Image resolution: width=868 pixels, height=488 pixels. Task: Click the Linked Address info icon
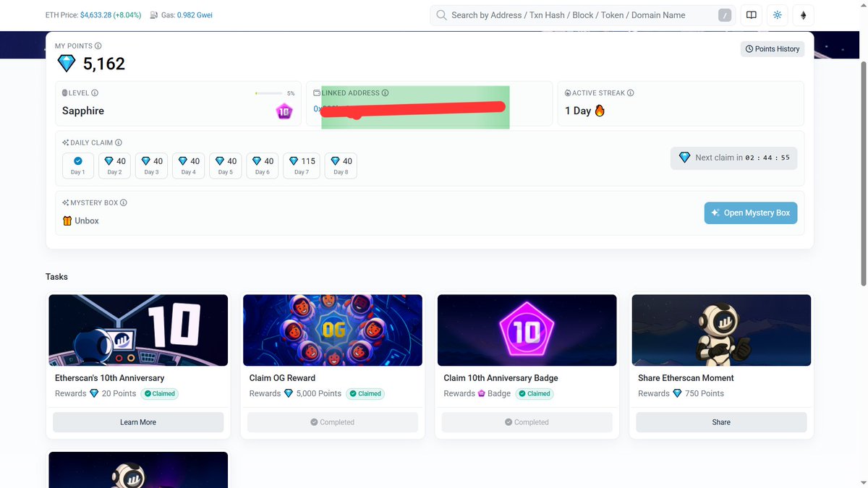tap(386, 93)
